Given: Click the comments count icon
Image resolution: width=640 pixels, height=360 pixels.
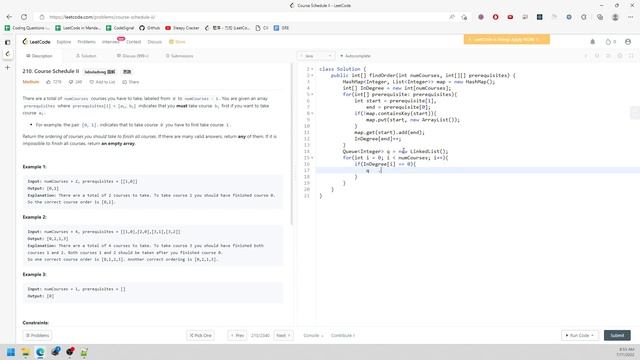Looking at the screenshot, I should click(71, 82).
